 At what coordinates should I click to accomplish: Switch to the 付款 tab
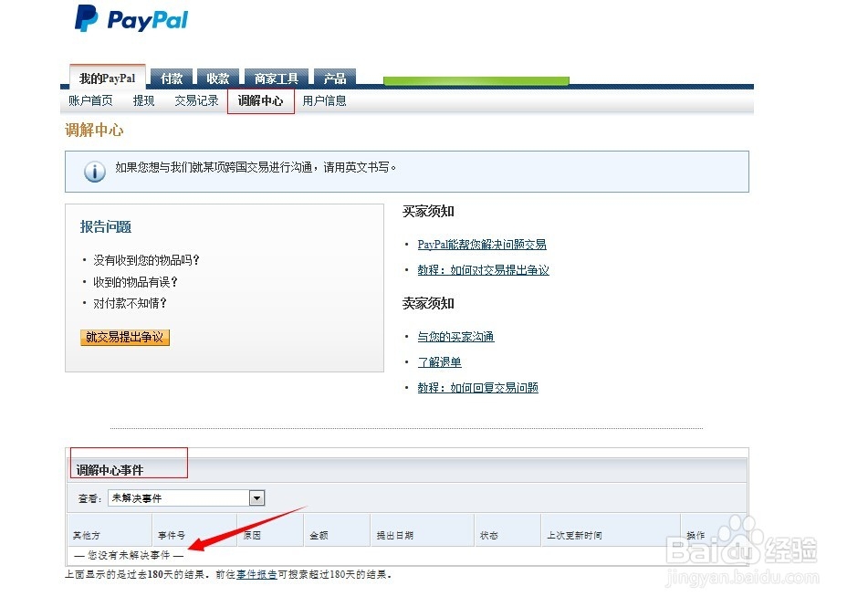(x=172, y=78)
